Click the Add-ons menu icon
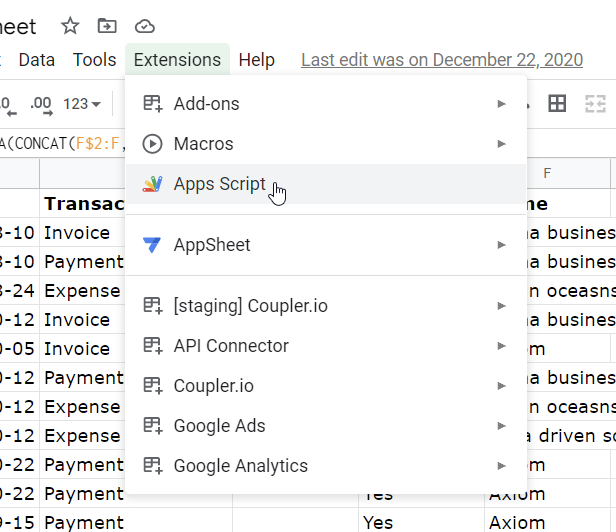Screen dimensions: 616x532 [x=152, y=104]
